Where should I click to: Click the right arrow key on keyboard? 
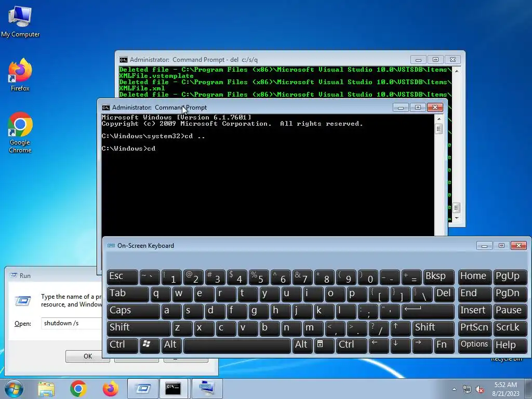[x=422, y=345]
